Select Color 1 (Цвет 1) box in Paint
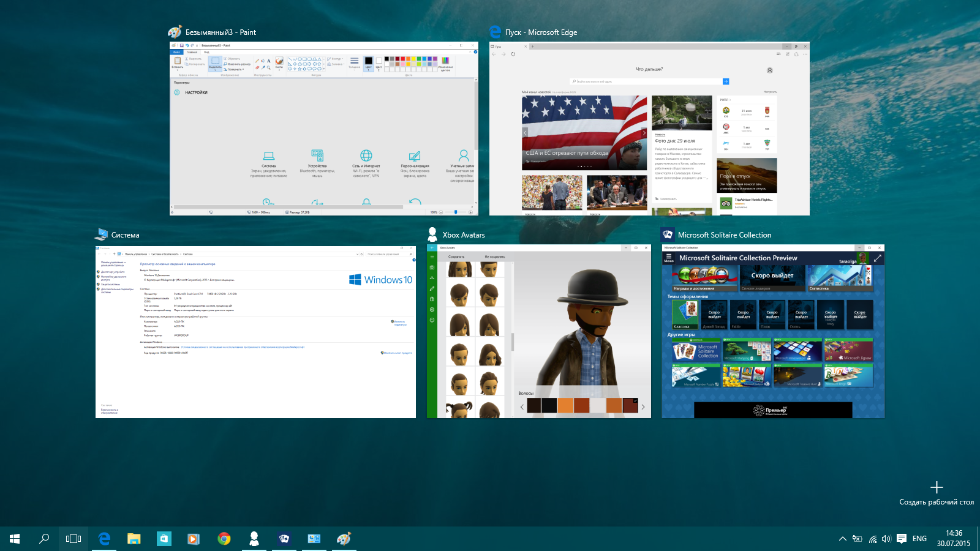The width and height of the screenshot is (980, 551). pyautogui.click(x=368, y=64)
